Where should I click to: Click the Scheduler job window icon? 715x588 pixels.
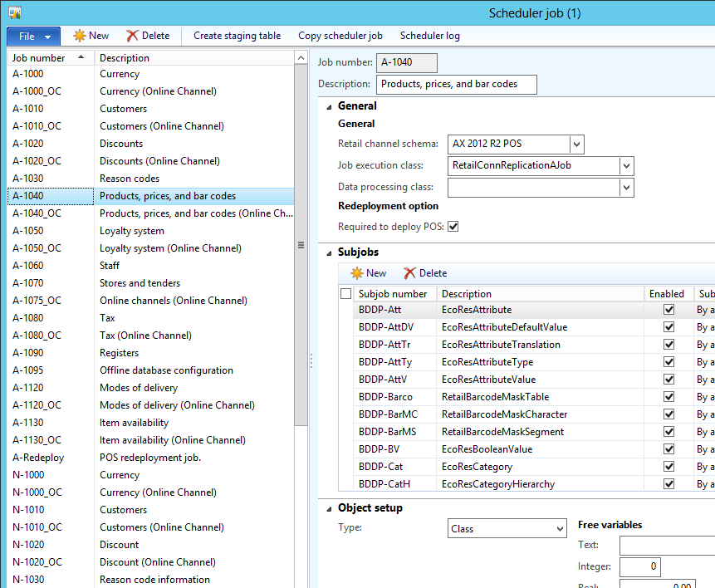pyautogui.click(x=13, y=12)
